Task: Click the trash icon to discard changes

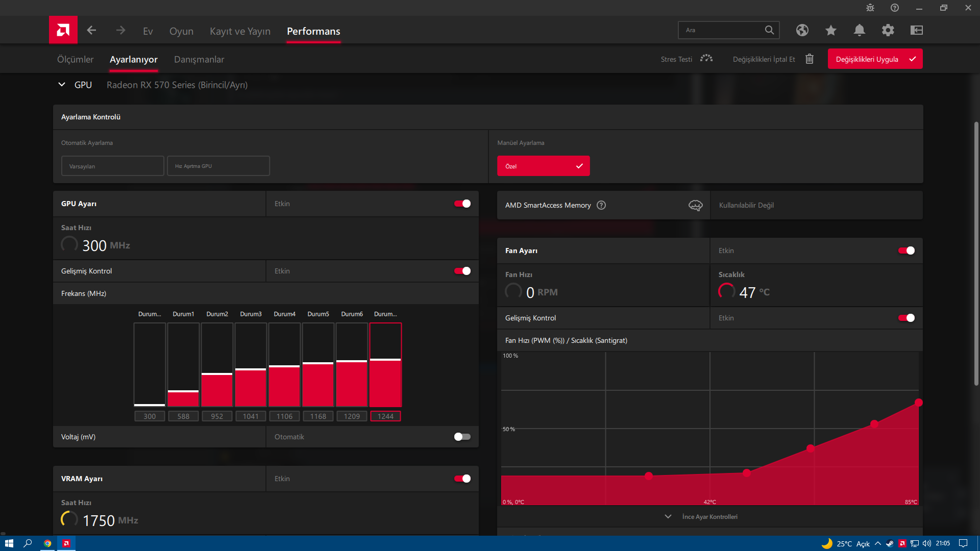Action: tap(810, 59)
